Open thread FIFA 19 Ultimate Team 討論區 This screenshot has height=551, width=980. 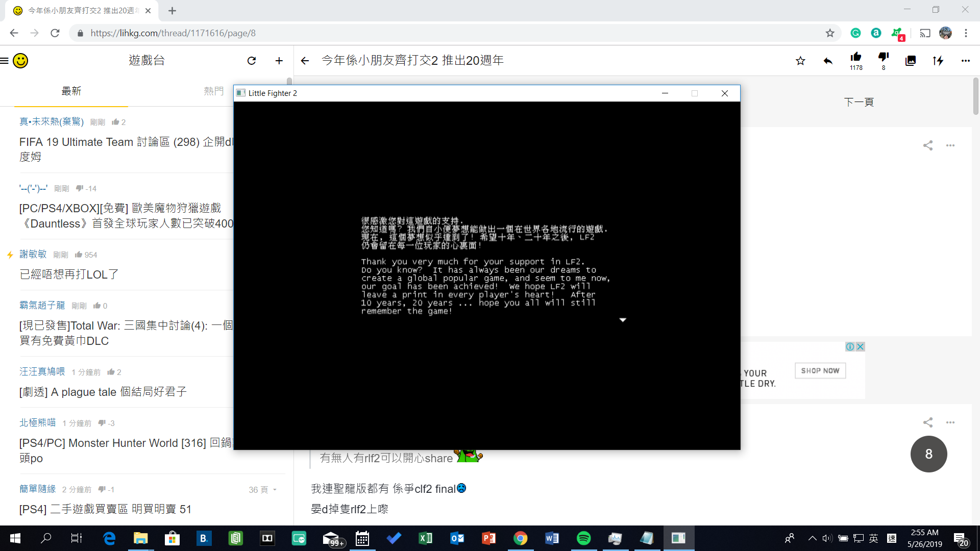click(126, 149)
